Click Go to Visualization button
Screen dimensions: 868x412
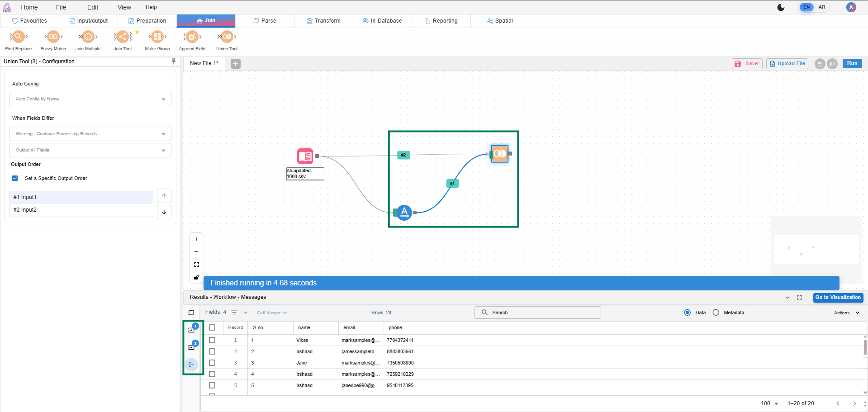(x=838, y=297)
